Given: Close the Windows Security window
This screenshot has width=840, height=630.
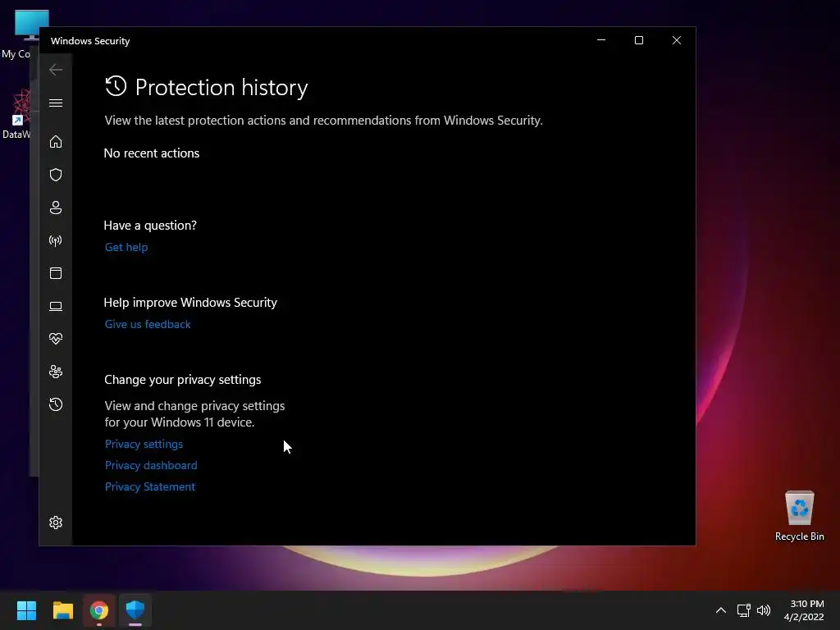Looking at the screenshot, I should tap(677, 40).
